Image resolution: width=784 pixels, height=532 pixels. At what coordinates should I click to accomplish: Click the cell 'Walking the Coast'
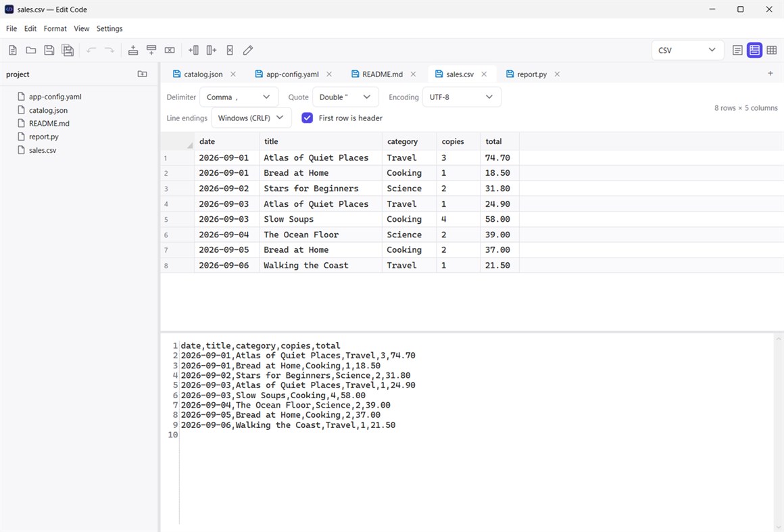pyautogui.click(x=321, y=266)
